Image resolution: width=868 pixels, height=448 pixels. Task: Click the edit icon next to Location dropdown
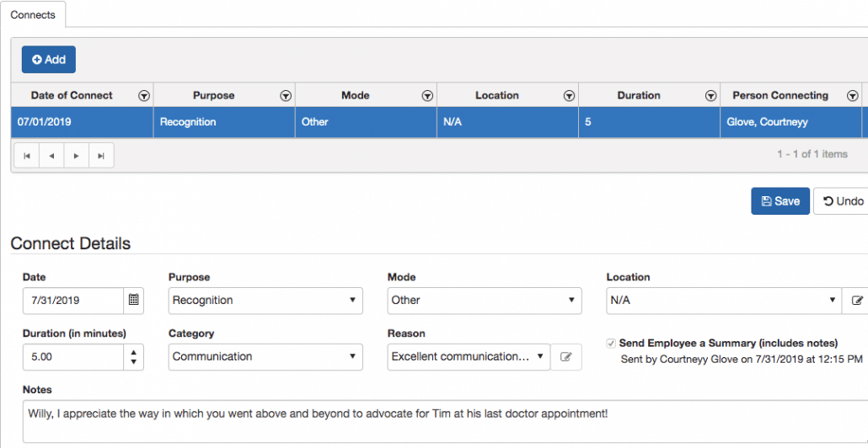tap(857, 300)
